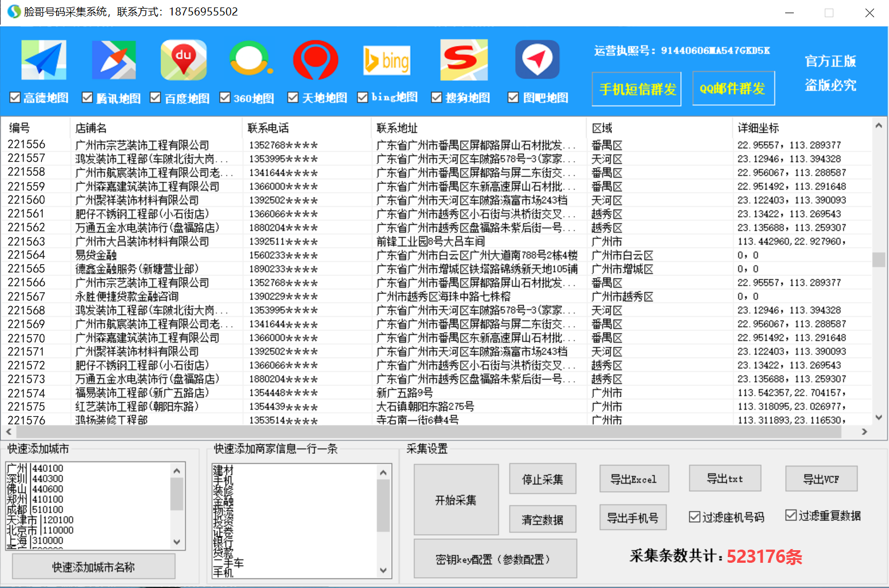This screenshot has width=889, height=588.
Task: Click the 导出Excel button
Action: [x=634, y=479]
